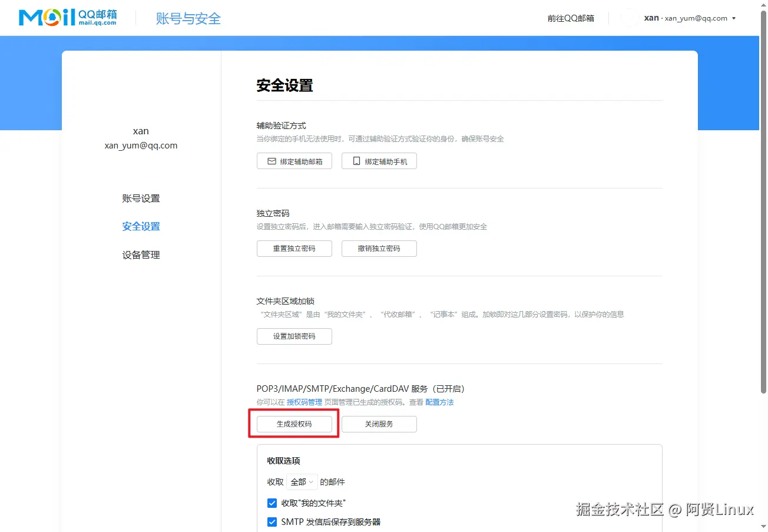Click the 账号与安全 header title
The width and height of the screenshot is (768, 532).
(188, 18)
